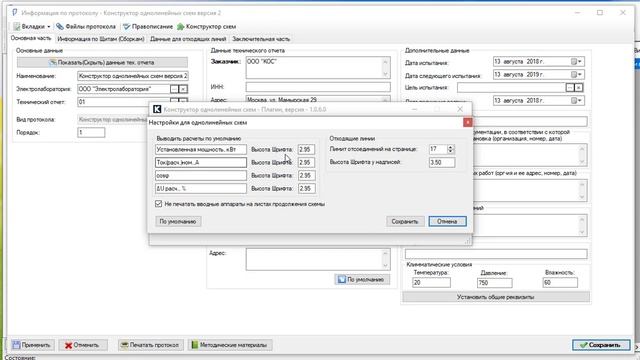Run Правописание spell check
Image resolution: width=640 pixels, height=360 pixels.
click(x=148, y=27)
